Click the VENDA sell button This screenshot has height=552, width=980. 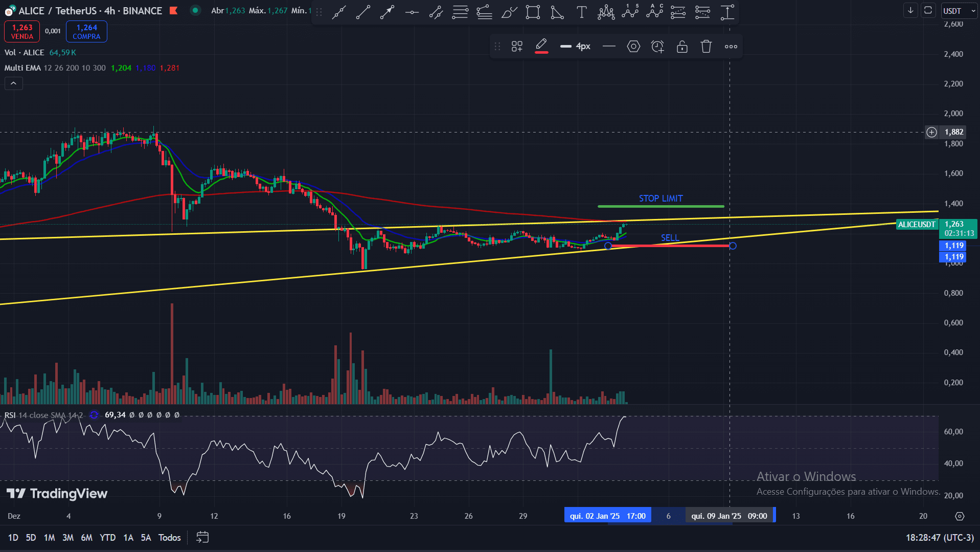(x=22, y=32)
